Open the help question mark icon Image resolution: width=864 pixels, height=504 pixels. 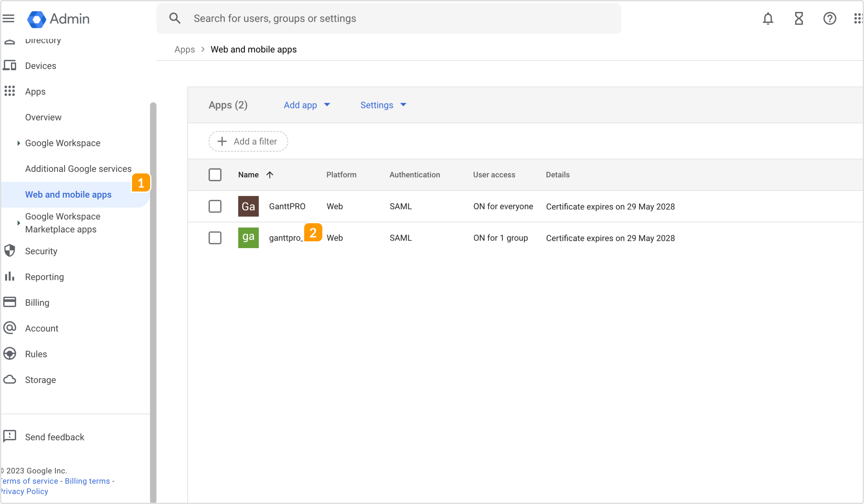coord(830,18)
